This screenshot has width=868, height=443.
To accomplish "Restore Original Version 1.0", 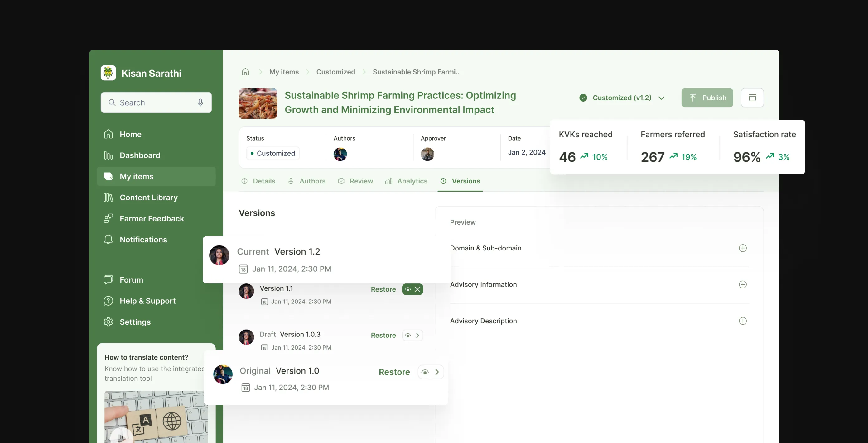I will click(x=394, y=372).
